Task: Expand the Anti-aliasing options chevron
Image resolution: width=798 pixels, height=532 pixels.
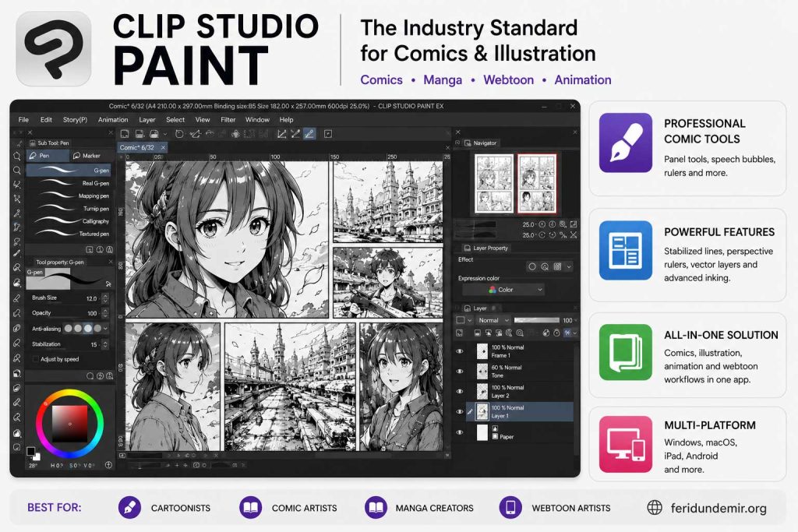Action: pos(105,329)
